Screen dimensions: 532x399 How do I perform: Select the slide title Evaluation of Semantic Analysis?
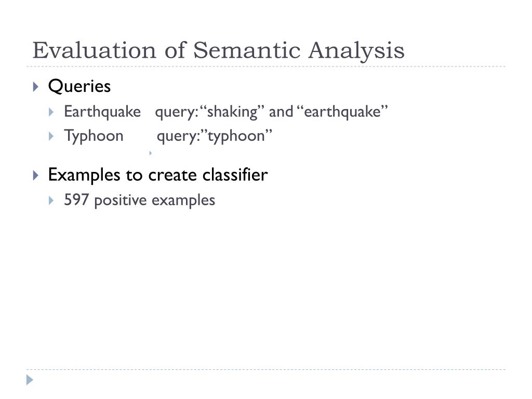pos(219,50)
